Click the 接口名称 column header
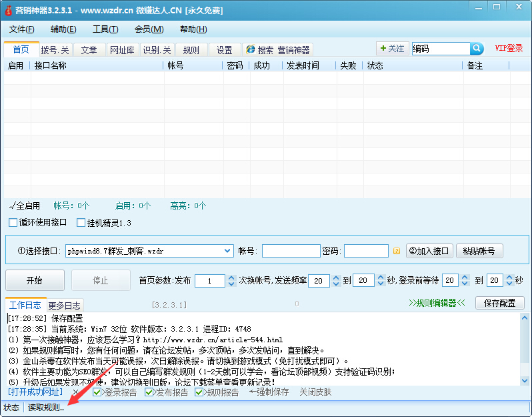Viewport: 532px width, 417px height. (x=97, y=65)
